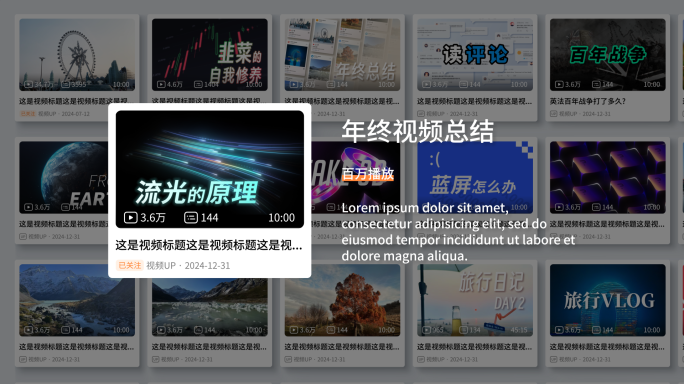This screenshot has height=384, width=684.
Task: Click the 已关注 badge on the focused card
Action: point(130,265)
